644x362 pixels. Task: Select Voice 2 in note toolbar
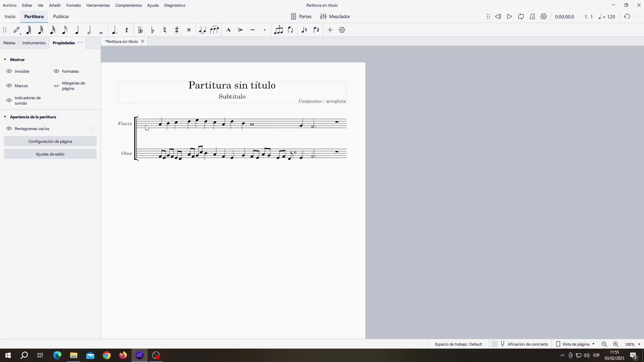click(316, 30)
